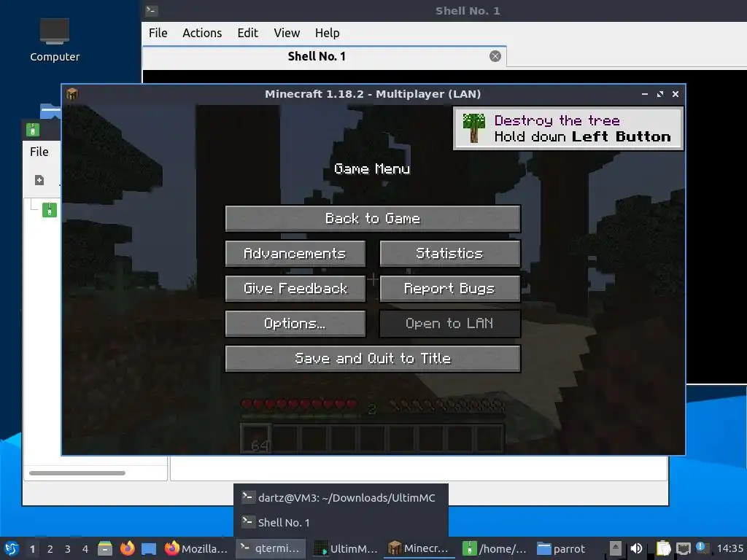The width and height of the screenshot is (747, 560).
Task: Click the qterminal title bar icon
Action: coord(152,10)
